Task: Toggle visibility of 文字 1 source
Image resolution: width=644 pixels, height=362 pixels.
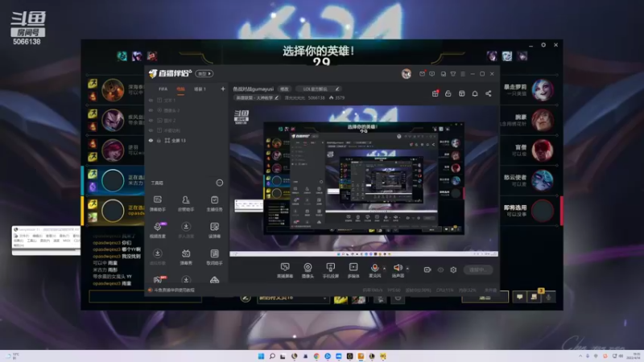Action: coord(151,100)
